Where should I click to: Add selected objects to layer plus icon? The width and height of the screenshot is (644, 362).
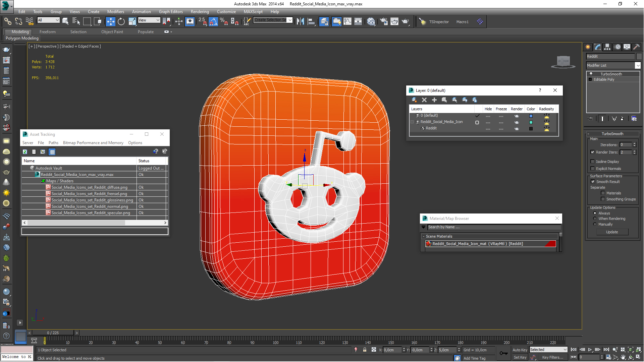pyautogui.click(x=434, y=100)
